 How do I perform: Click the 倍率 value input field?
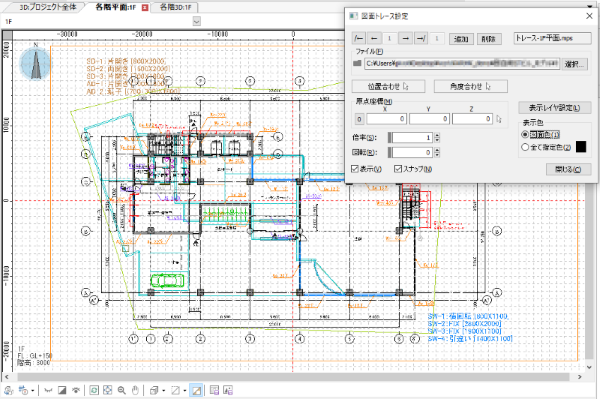tap(412, 137)
